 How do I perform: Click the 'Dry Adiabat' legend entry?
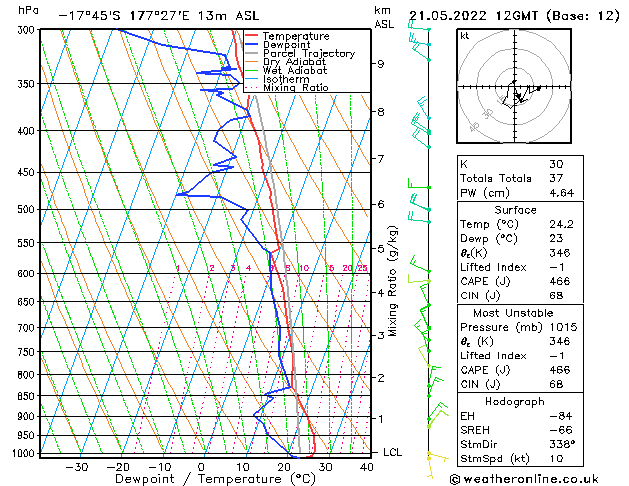coord(294,62)
